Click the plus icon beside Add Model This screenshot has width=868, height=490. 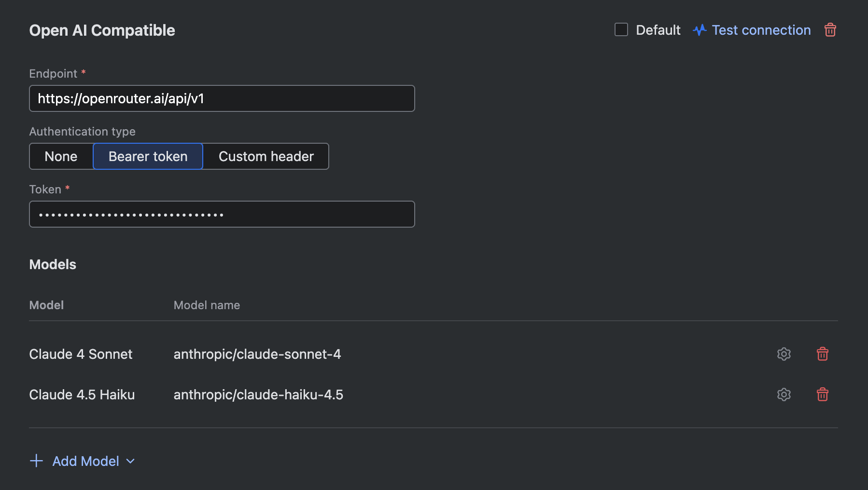click(36, 461)
